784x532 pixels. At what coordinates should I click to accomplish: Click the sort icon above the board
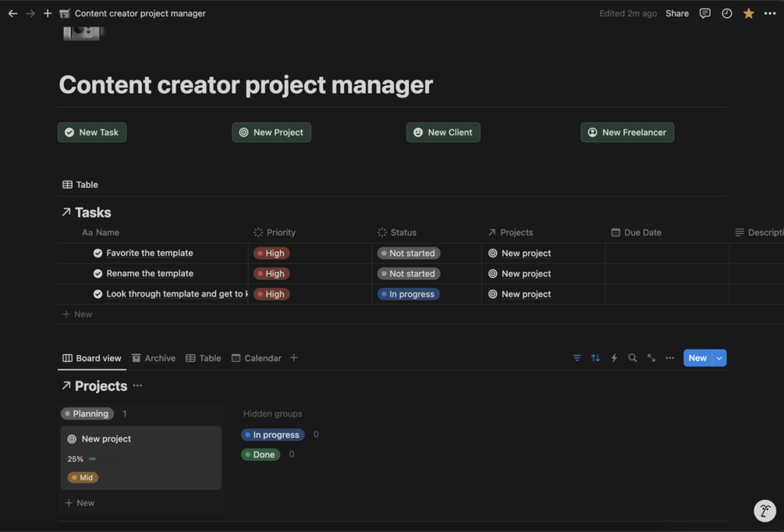point(595,357)
